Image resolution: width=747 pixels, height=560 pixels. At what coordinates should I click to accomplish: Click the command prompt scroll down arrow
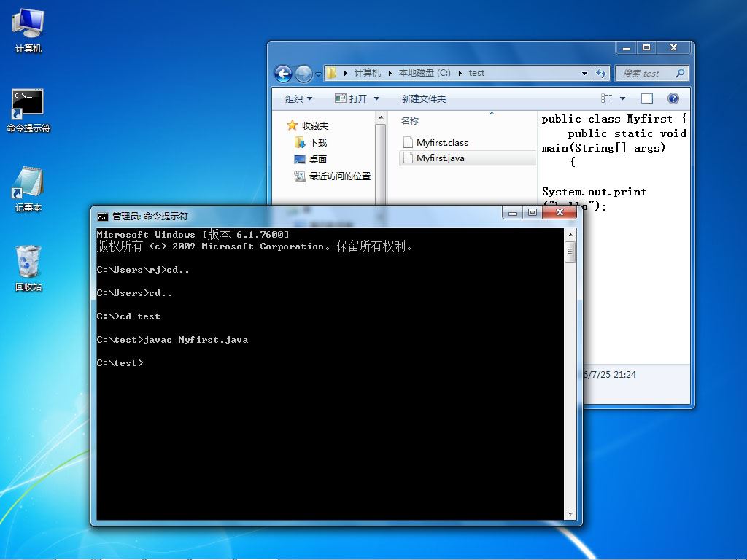click(x=570, y=514)
